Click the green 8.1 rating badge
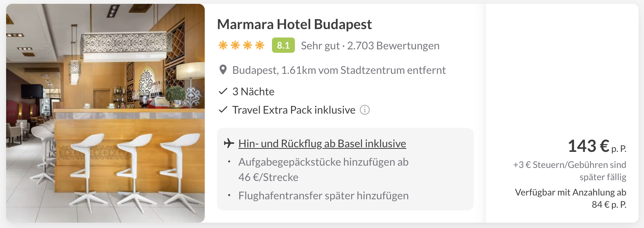644x228 pixels. pyautogui.click(x=283, y=45)
